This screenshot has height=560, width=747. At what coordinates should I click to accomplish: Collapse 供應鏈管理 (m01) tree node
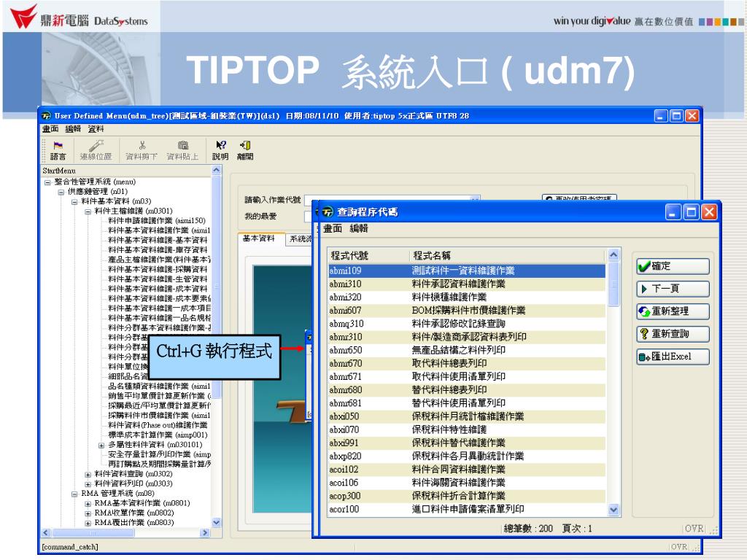click(x=61, y=192)
